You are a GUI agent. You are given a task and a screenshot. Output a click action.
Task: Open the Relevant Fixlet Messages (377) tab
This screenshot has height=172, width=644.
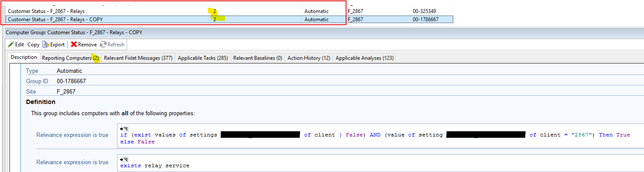click(138, 58)
